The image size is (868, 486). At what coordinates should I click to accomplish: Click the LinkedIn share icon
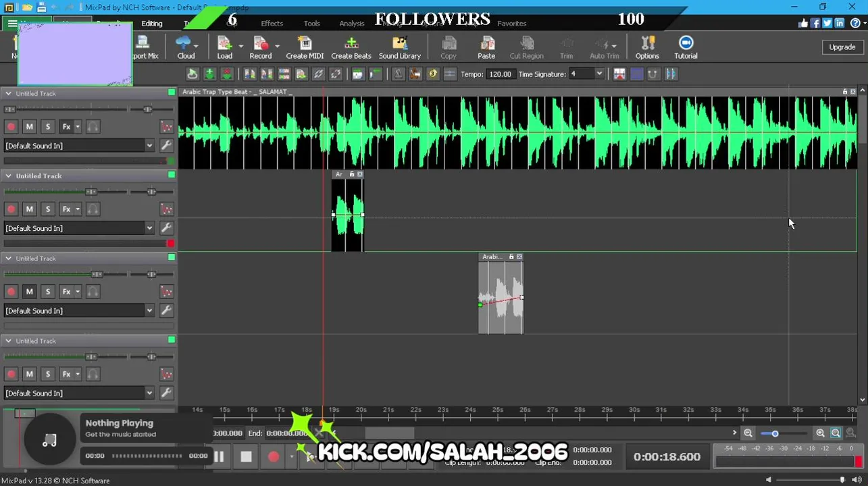[840, 23]
